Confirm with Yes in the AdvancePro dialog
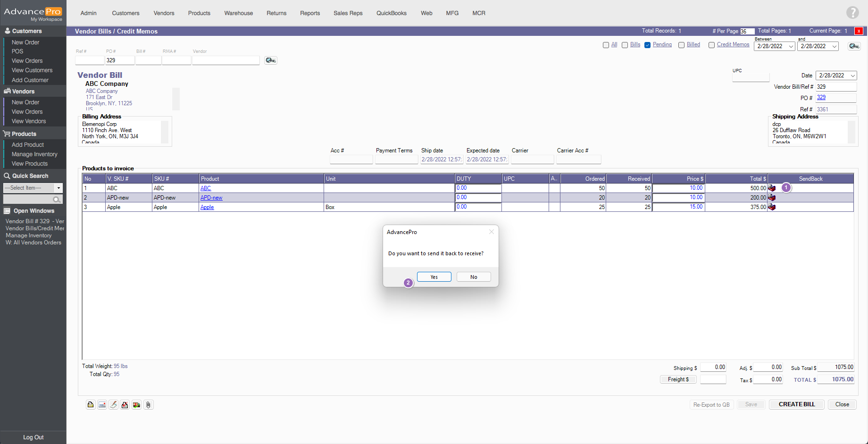Image resolution: width=868 pixels, height=444 pixels. [x=434, y=277]
